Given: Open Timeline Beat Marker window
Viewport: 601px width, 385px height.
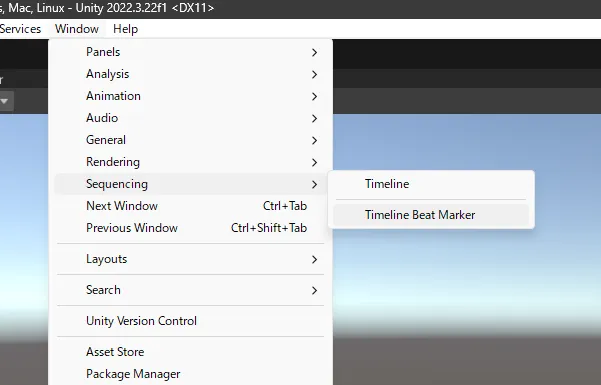Looking at the screenshot, I should point(431,215).
